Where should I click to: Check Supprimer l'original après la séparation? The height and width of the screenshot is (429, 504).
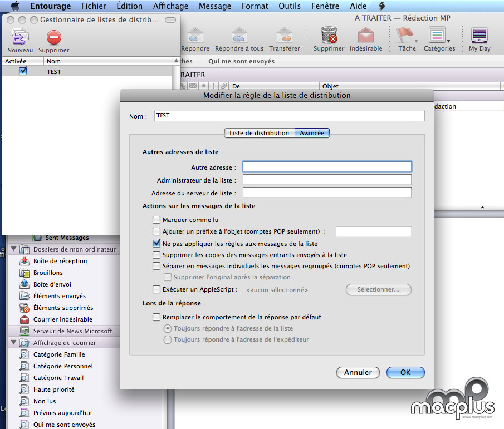tap(168, 277)
